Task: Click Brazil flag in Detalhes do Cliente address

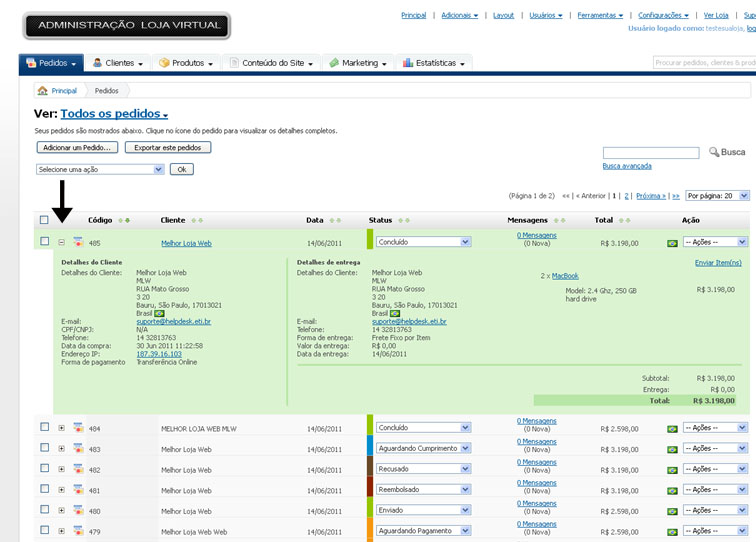Action: click(x=159, y=313)
